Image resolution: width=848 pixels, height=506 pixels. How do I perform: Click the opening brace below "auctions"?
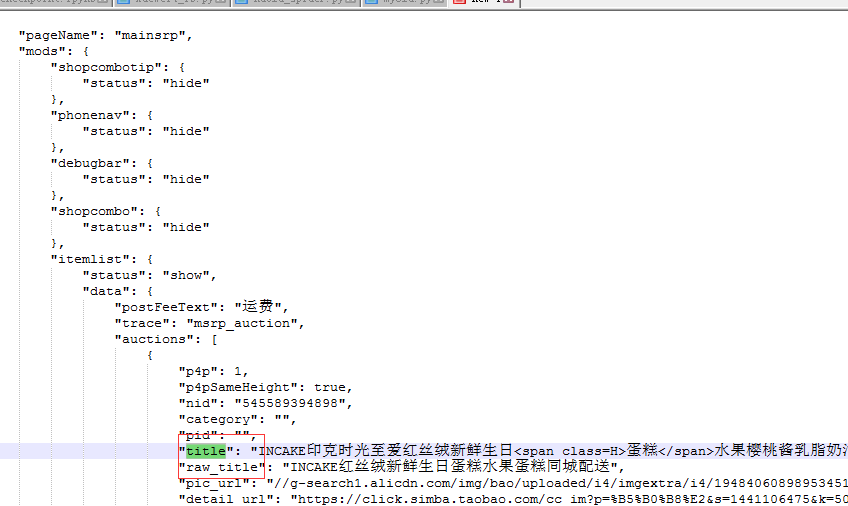(150, 355)
